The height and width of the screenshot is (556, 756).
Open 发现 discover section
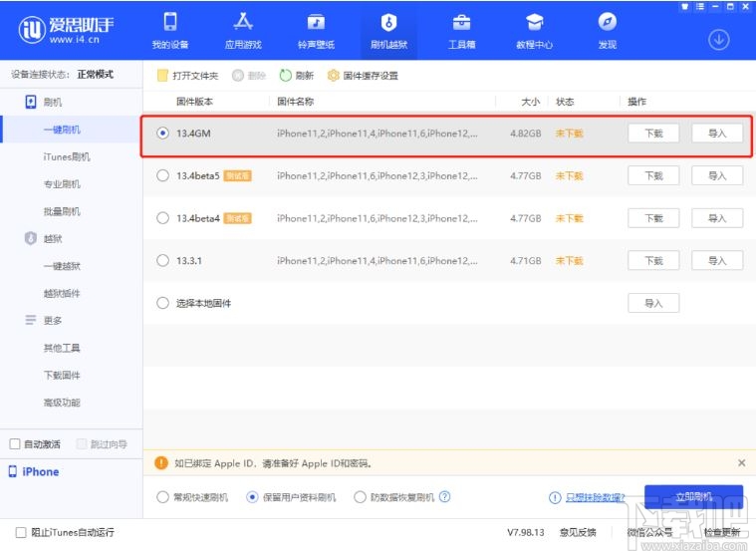coord(607,31)
